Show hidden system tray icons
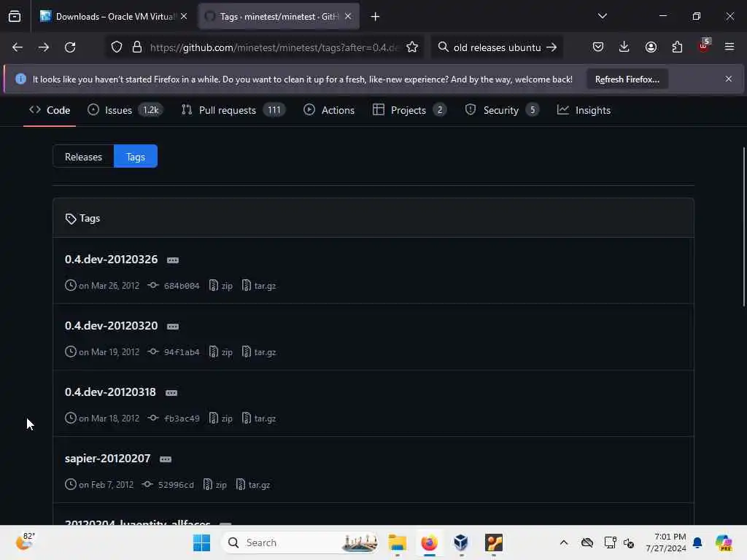Viewport: 747px width, 560px height. (x=564, y=542)
